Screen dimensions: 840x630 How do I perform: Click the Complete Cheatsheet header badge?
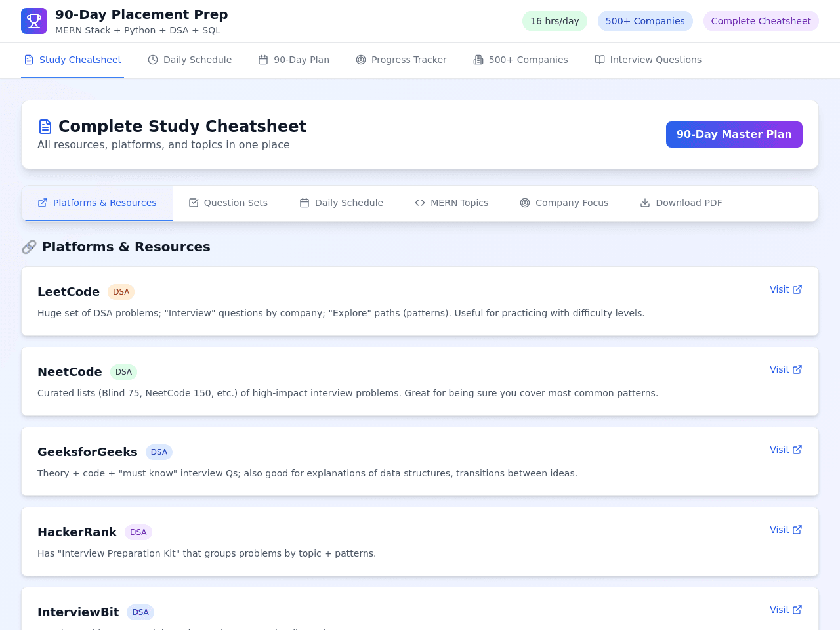pyautogui.click(x=761, y=21)
